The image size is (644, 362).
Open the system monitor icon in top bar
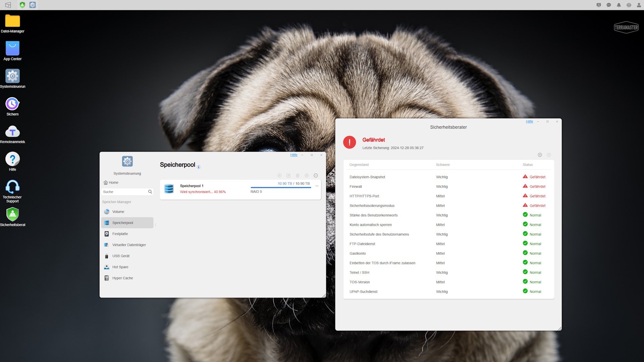point(599,5)
